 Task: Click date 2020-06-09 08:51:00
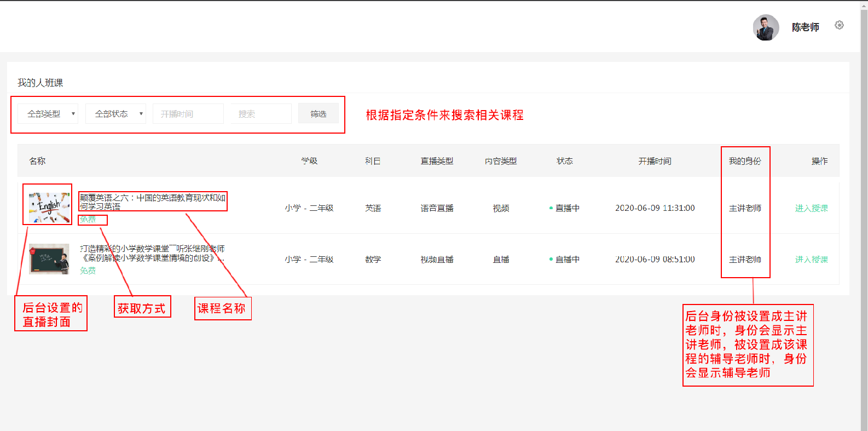[x=655, y=260]
